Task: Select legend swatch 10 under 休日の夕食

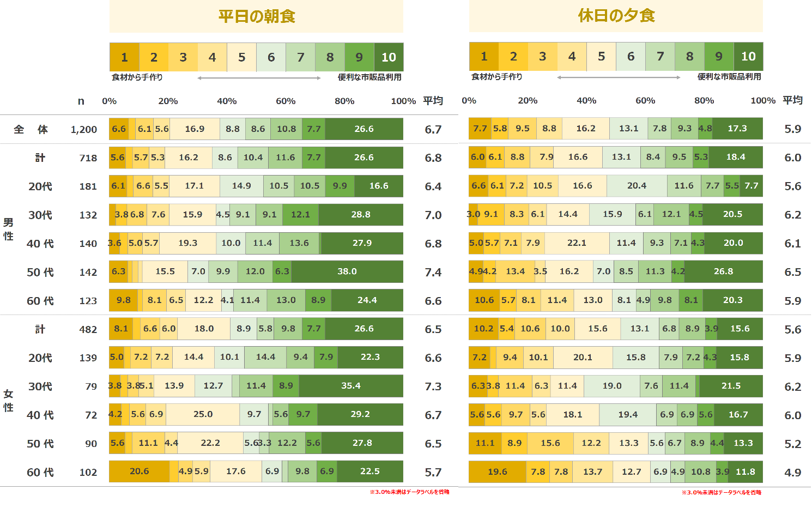Action: (x=748, y=57)
